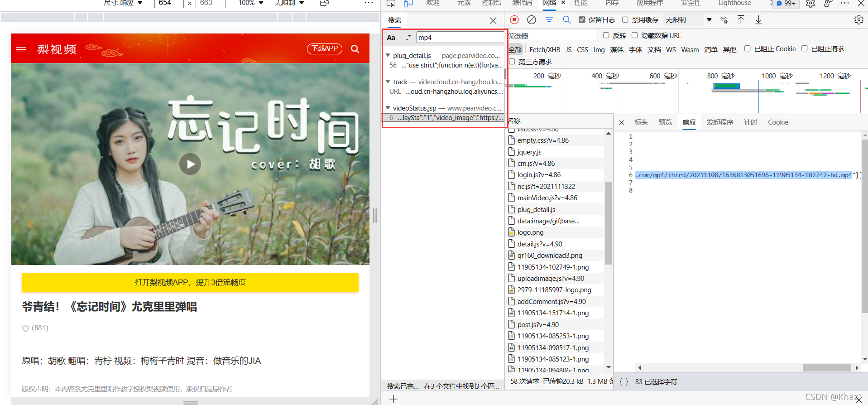Image resolution: width=868 pixels, height=405 pixels.
Task: Click the export HAR download arrow
Action: coord(758,20)
